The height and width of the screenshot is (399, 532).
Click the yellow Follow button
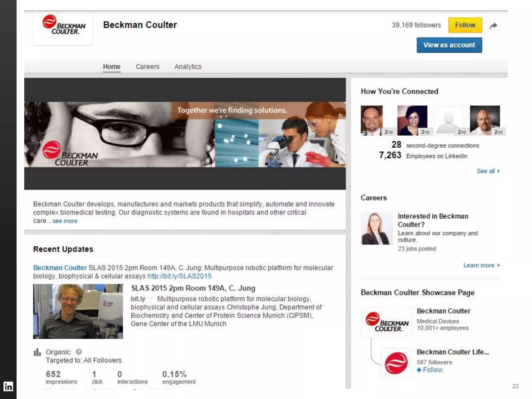tap(465, 25)
